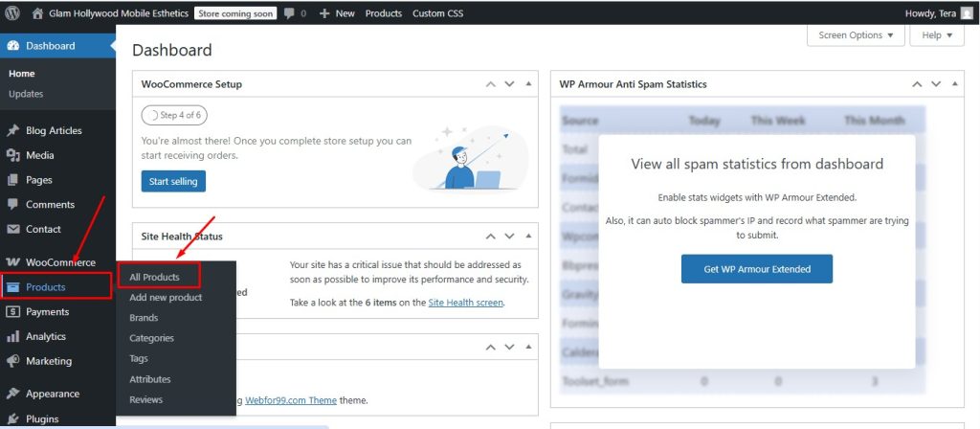Click the Contact envelope icon
Image resolution: width=980 pixels, height=429 pixels.
coord(12,229)
